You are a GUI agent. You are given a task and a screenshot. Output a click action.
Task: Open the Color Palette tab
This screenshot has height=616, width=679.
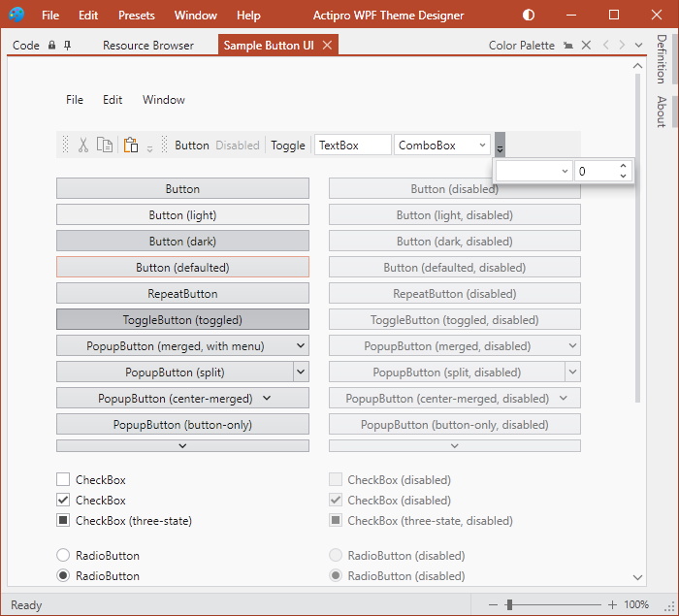[x=522, y=45]
